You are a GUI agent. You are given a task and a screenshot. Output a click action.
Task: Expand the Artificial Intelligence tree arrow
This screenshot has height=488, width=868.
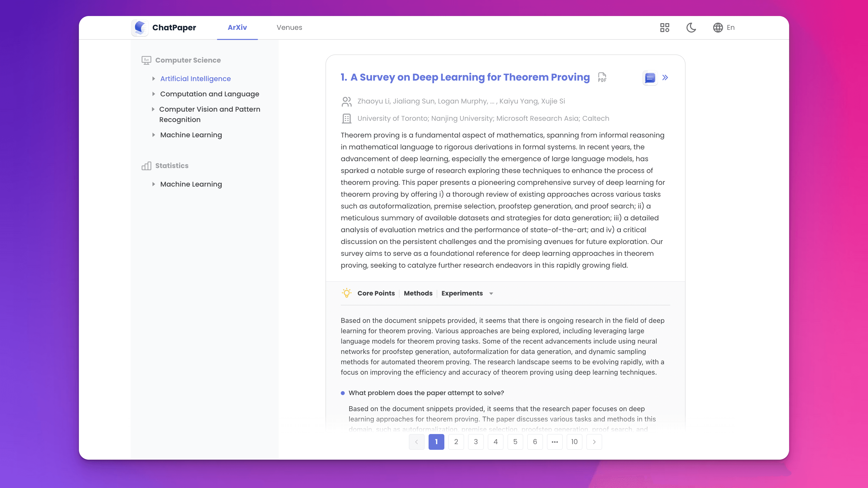click(154, 79)
